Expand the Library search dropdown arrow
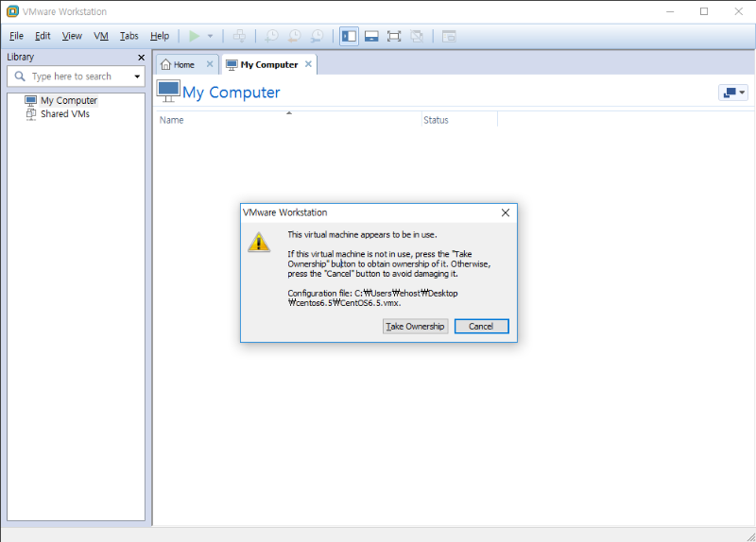756x542 pixels. pyautogui.click(x=137, y=76)
